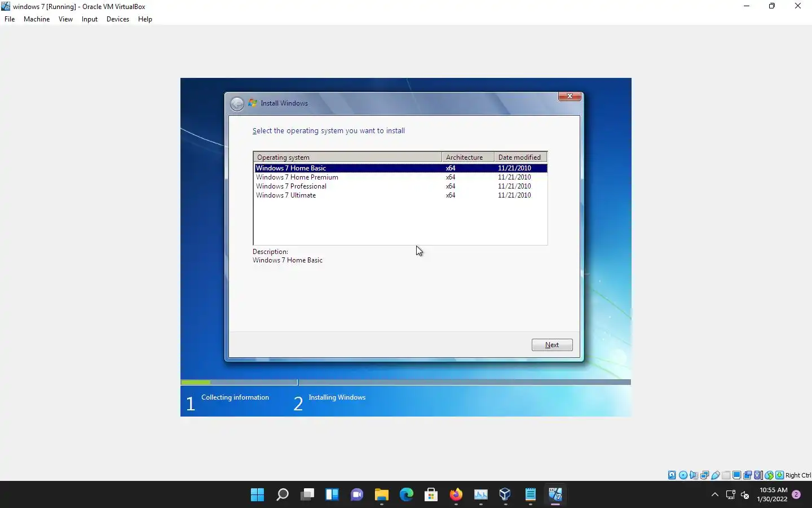
Task: Minimize the VirtualBox window
Action: click(x=747, y=6)
